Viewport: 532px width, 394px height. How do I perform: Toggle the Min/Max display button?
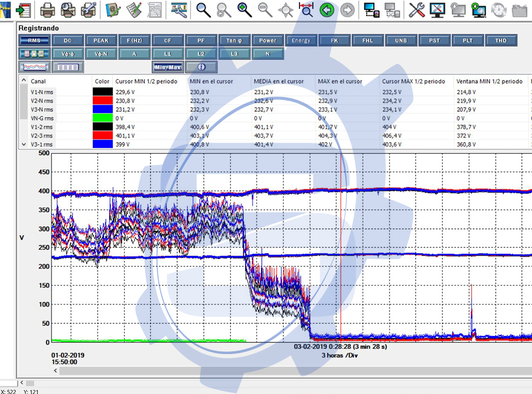168,67
